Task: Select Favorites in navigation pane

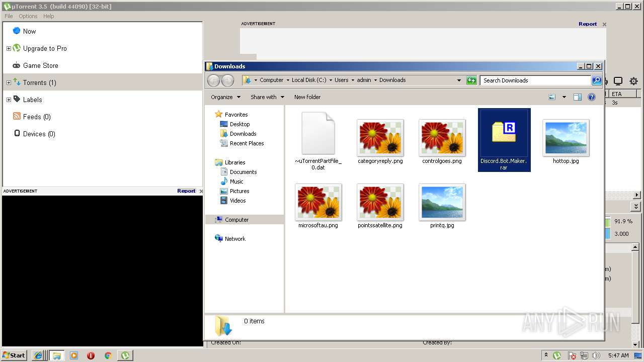Action: click(x=236, y=115)
